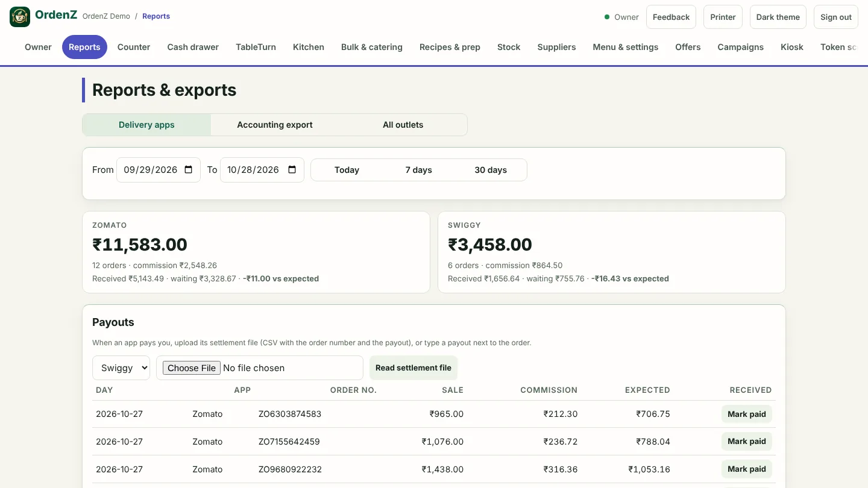Mark paid for order ZO9680922232
The image size is (868, 488).
coord(747,469)
